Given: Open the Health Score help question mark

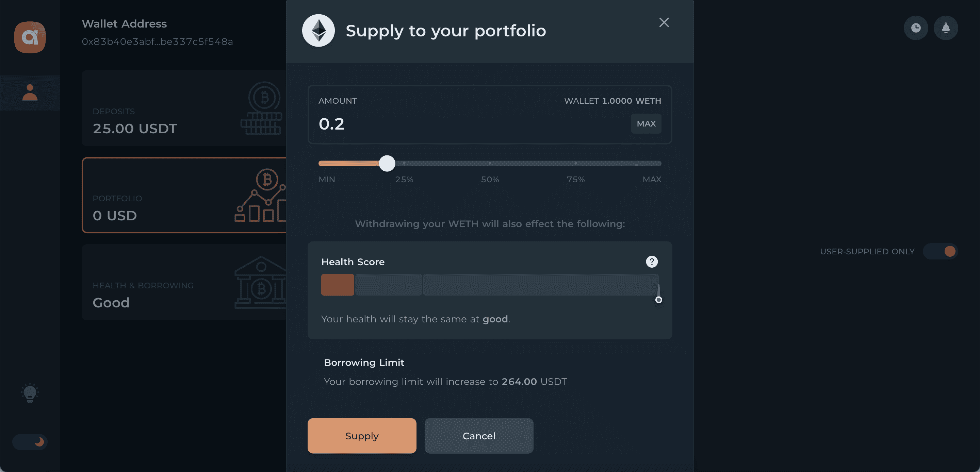Looking at the screenshot, I should coord(651,261).
